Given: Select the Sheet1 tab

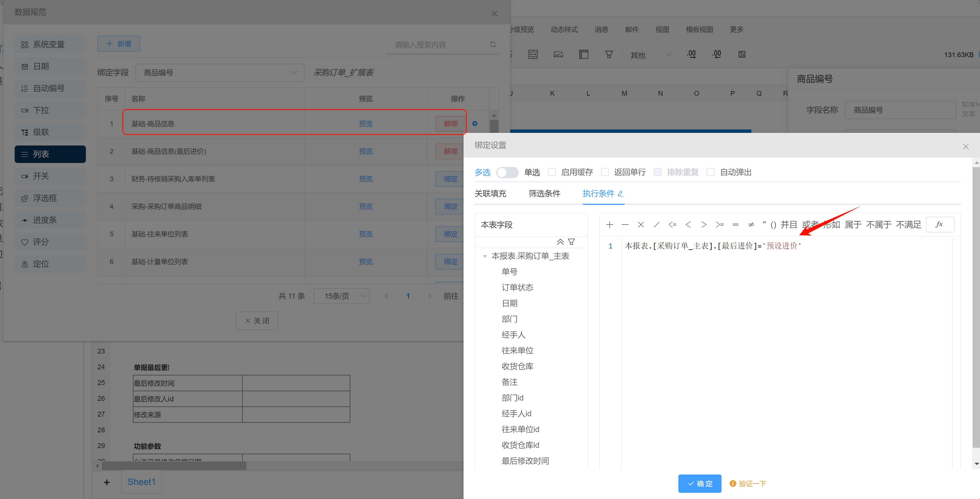Looking at the screenshot, I should pyautogui.click(x=142, y=482).
